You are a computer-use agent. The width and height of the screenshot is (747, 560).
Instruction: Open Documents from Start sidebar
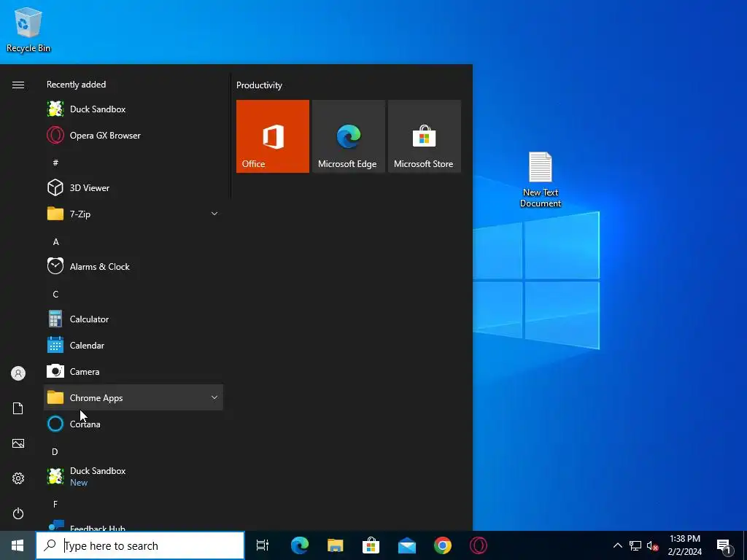(18, 408)
